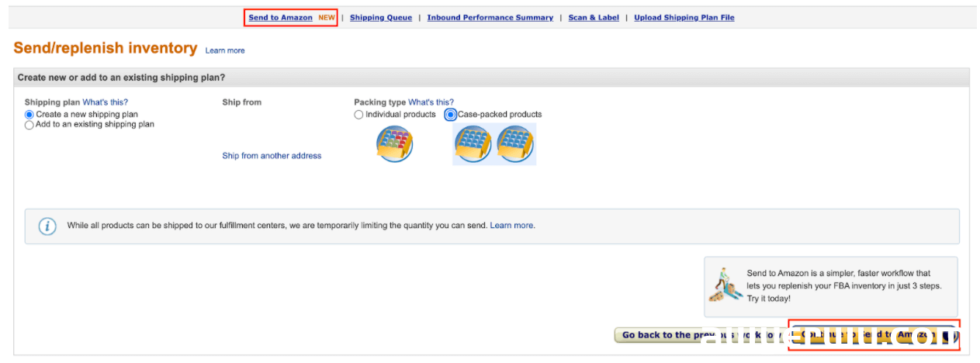The image size is (980, 363).
Task: Click the blue info circle icon
Action: [47, 226]
